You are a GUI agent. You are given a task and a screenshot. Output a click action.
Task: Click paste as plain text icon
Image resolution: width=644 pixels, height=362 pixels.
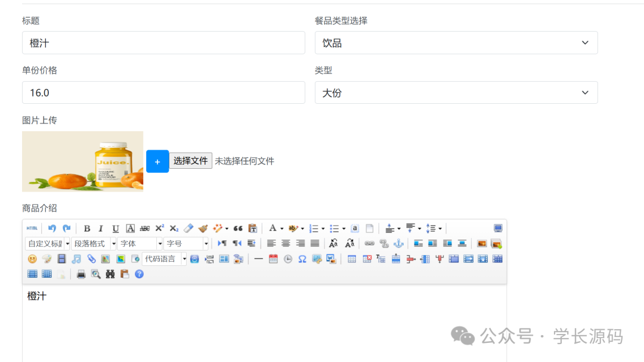[253, 228]
